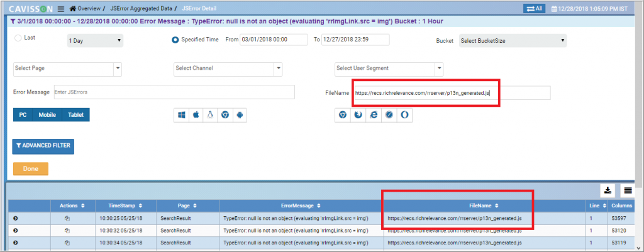Viewport: 644px width, 252px height.
Task: Click the filter summary text in the purple header
Action: [x=230, y=21]
